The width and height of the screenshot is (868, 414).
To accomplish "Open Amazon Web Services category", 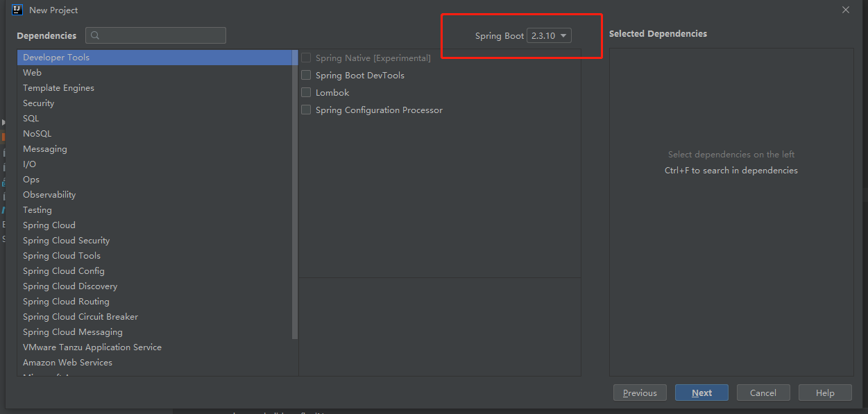I will click(x=155, y=363).
